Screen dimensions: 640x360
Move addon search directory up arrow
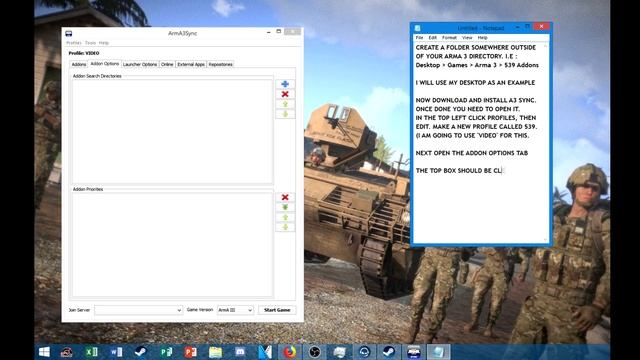coord(285,104)
